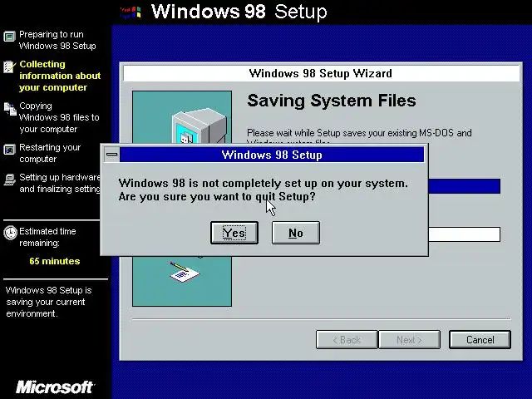The image size is (532, 399).
Task: Choose No to continue Setup
Action: click(x=296, y=233)
